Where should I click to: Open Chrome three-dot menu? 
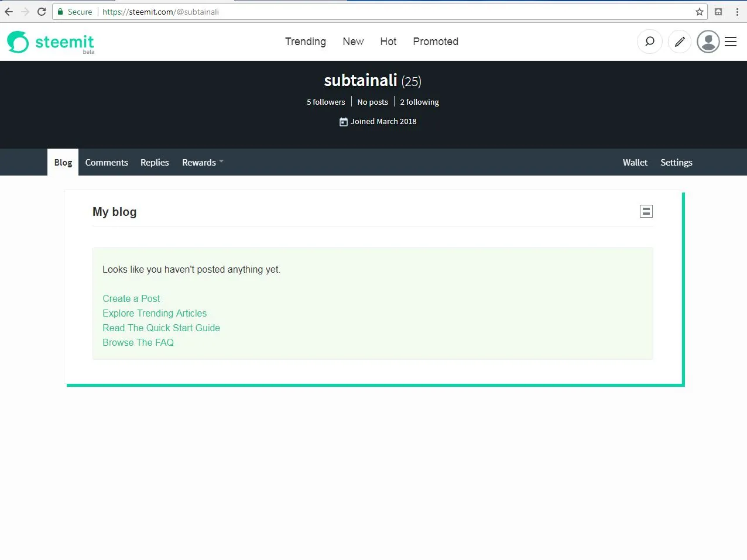pyautogui.click(x=737, y=12)
